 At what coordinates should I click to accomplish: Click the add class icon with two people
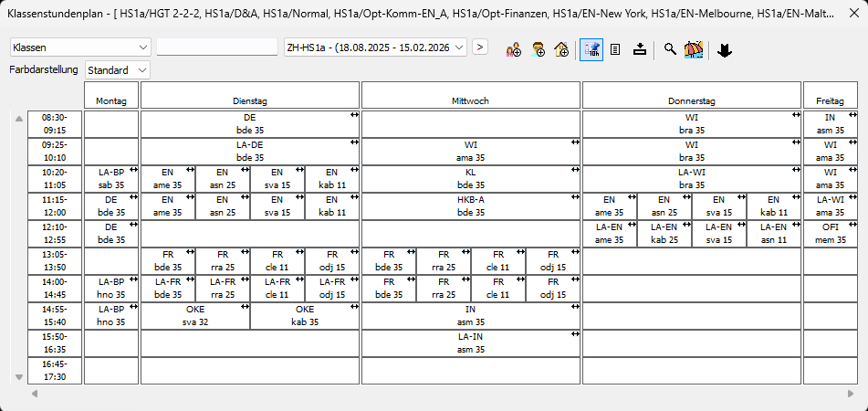[x=513, y=50]
